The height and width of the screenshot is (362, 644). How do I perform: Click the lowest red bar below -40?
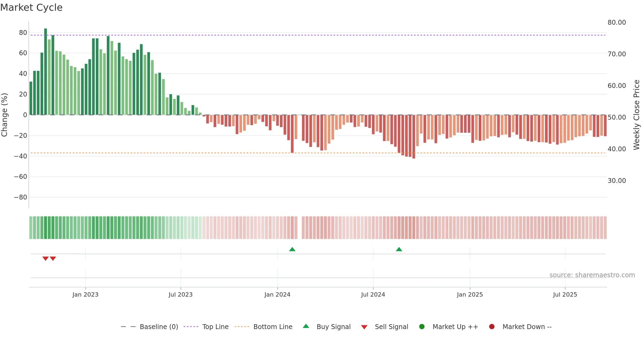coord(414,137)
